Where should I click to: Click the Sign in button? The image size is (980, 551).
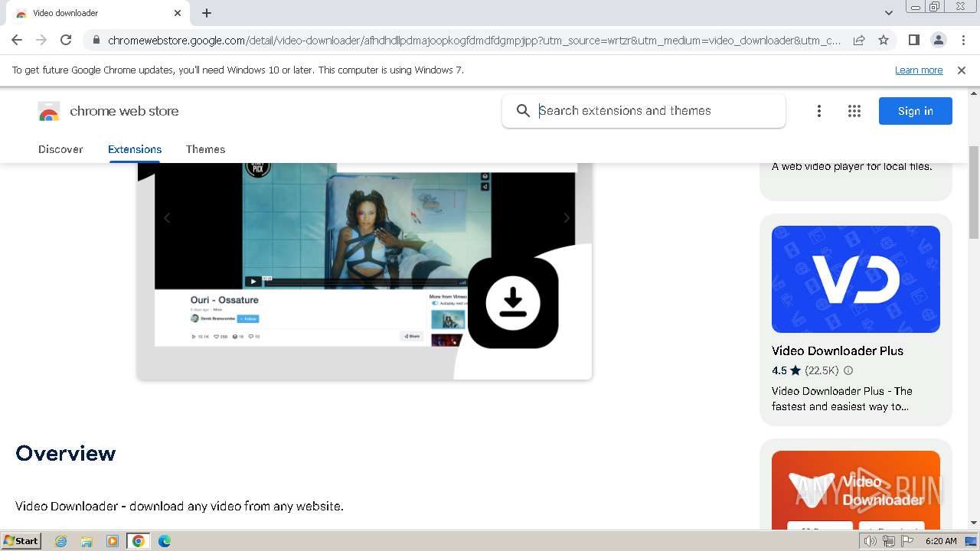pyautogui.click(x=916, y=111)
